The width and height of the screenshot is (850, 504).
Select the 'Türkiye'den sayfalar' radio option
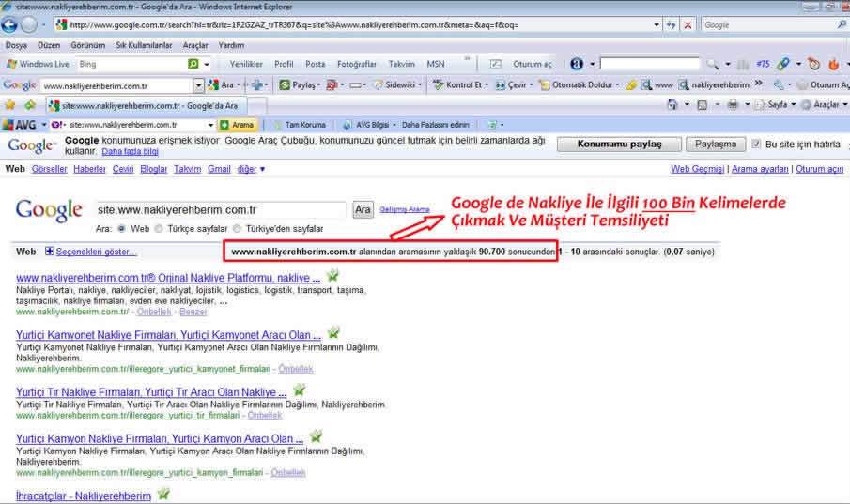[x=238, y=228]
